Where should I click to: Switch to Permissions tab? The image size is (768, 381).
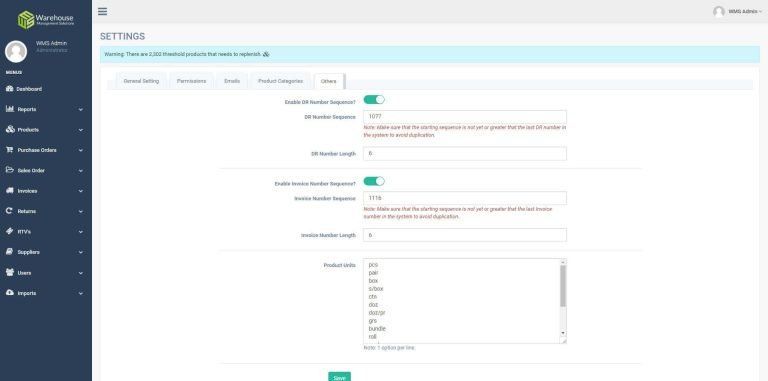192,81
